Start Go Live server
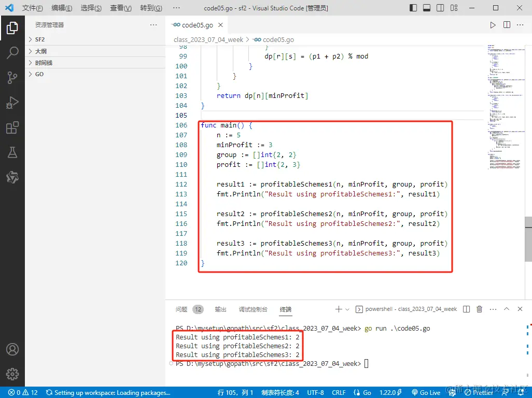The image size is (532, 398). click(x=426, y=393)
